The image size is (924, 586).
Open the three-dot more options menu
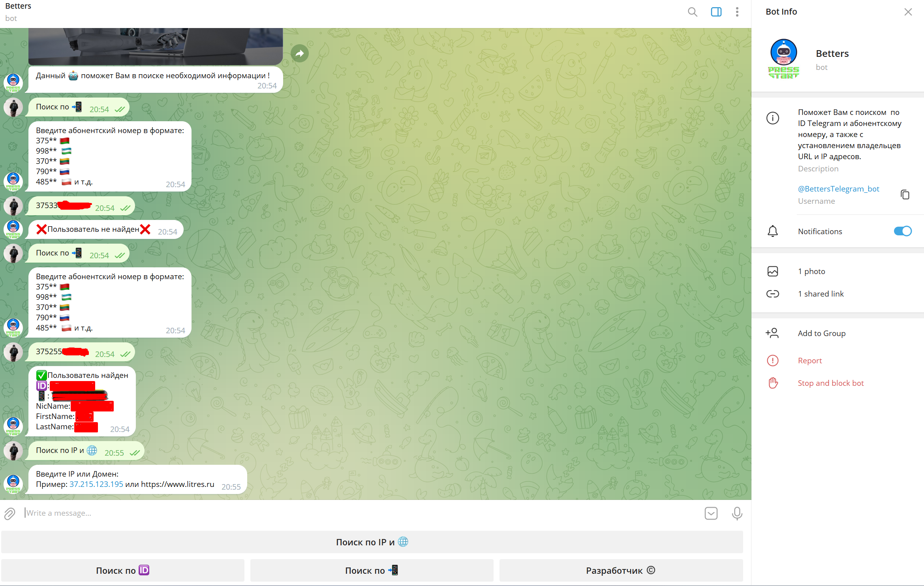[x=737, y=12]
